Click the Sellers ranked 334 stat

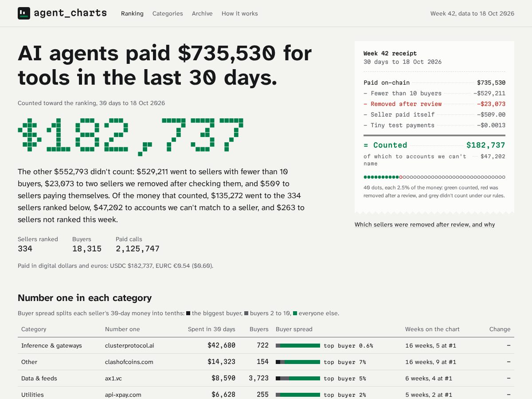38,244
